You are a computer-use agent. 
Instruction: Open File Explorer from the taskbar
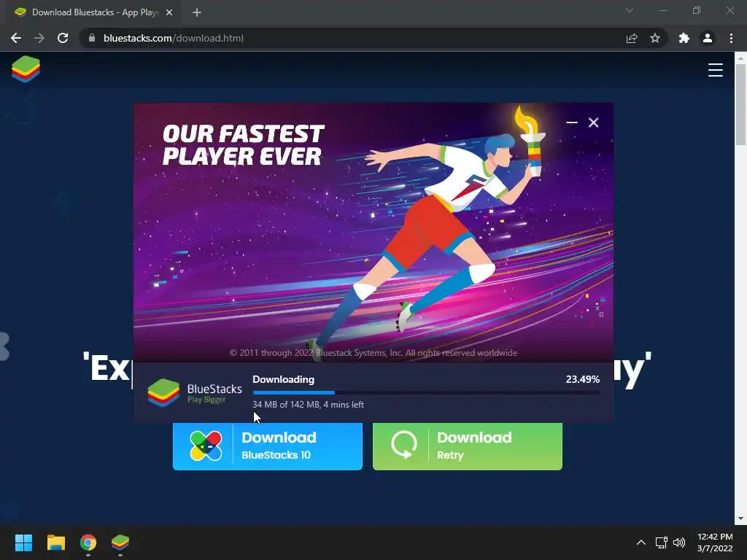pyautogui.click(x=56, y=542)
